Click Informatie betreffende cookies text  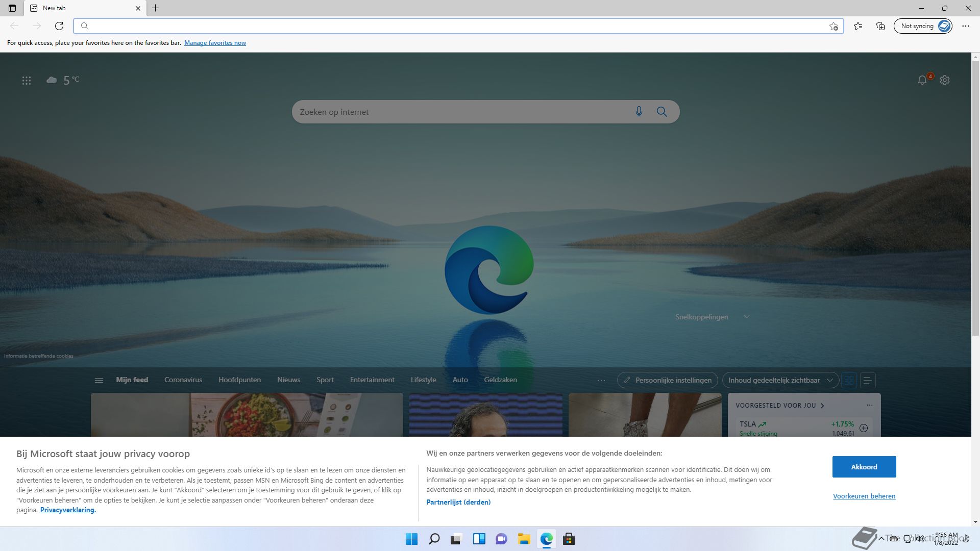click(x=39, y=356)
